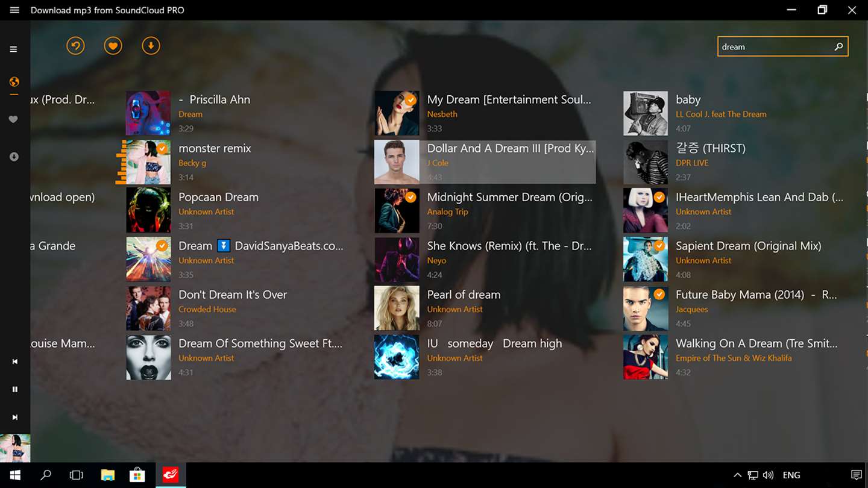Select the Priscilla Ahn track title
The height and width of the screenshot is (488, 868).
(x=215, y=99)
